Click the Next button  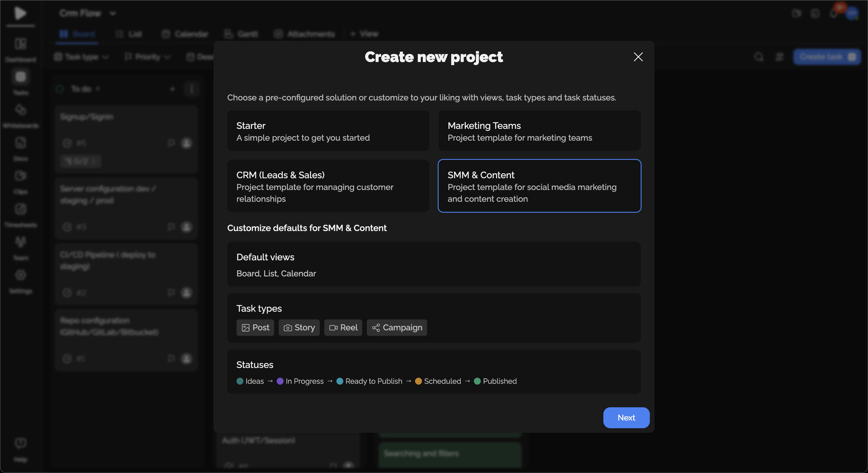[626, 417]
